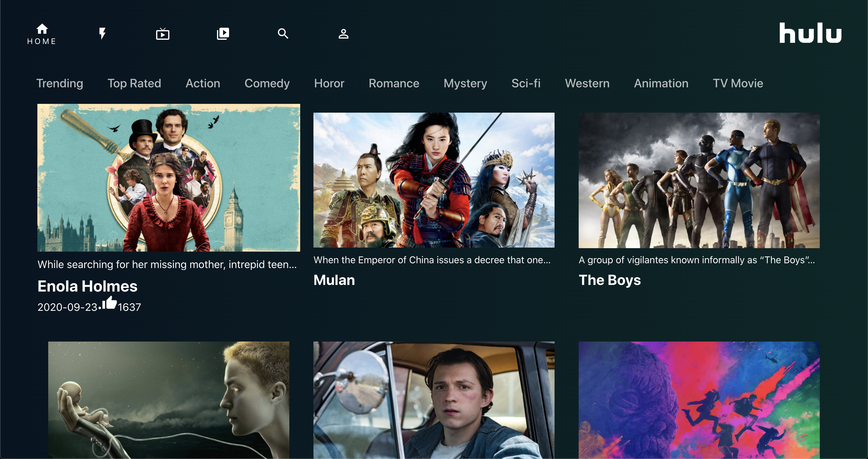Click the hulu logo
Viewport: 868px width, 459px height.
point(810,33)
